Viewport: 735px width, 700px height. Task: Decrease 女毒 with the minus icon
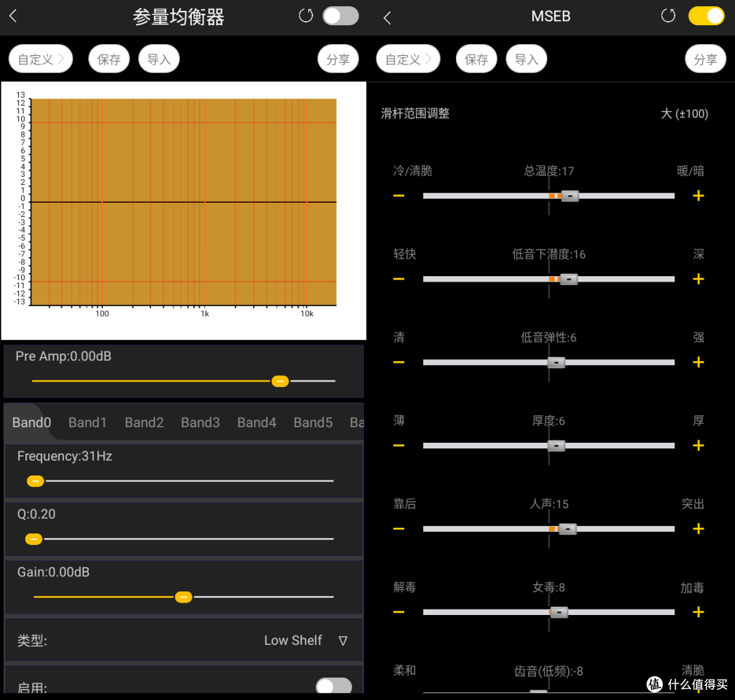pyautogui.click(x=398, y=612)
